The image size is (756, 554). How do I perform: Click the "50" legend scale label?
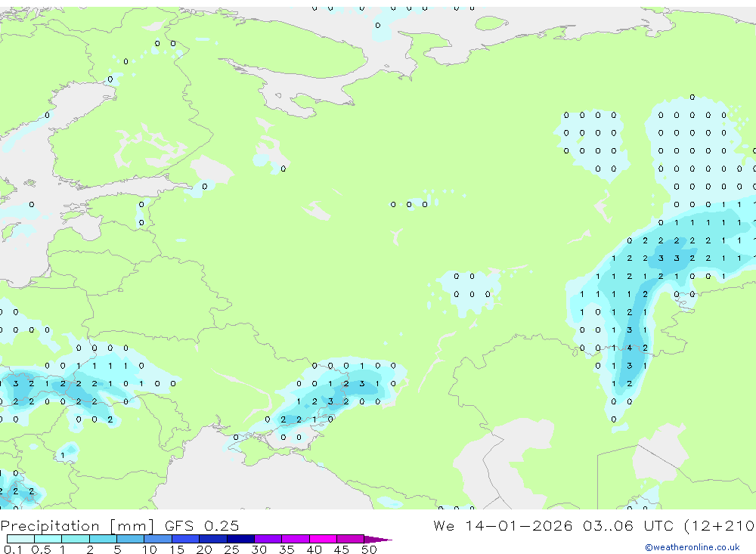369,549
